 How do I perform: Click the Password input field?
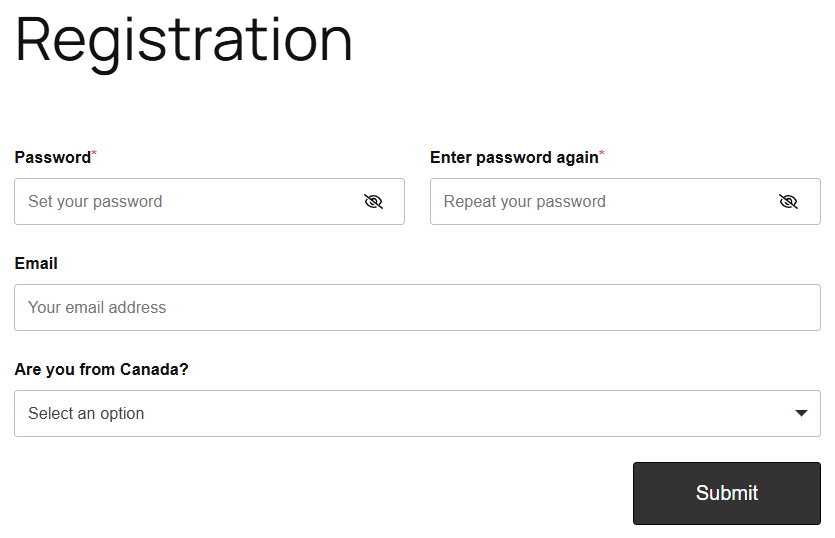(x=190, y=202)
